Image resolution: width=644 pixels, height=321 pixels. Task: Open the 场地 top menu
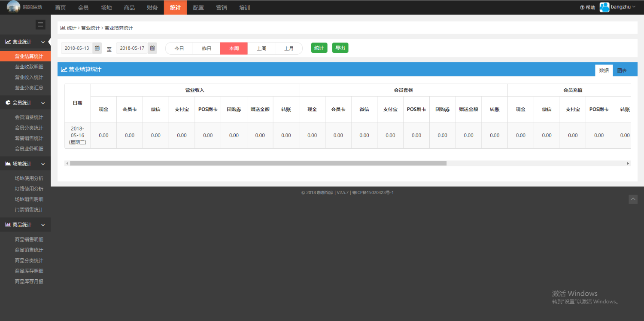pos(106,7)
